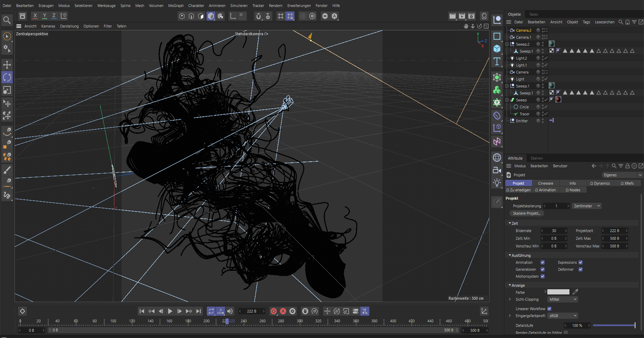Screen dimensions: 644x338
Task: Click the Record active objects button
Action: click(274, 311)
